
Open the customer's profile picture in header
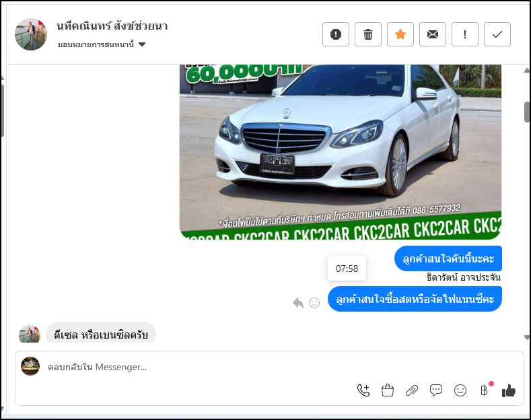click(x=31, y=34)
